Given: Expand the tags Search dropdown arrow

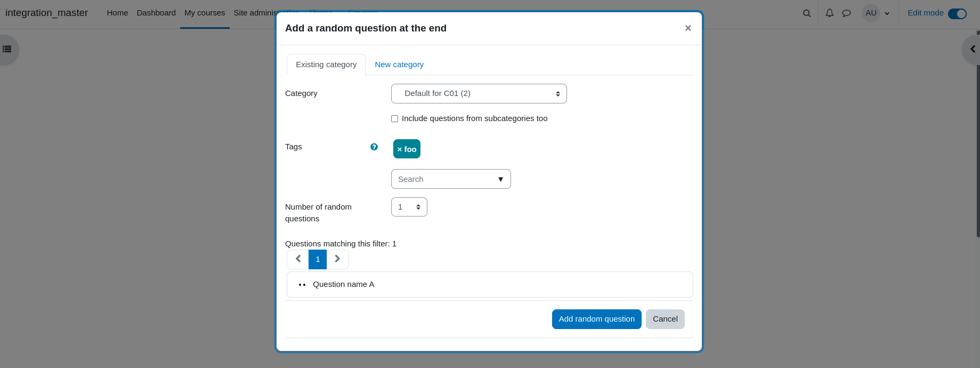Looking at the screenshot, I should pyautogui.click(x=500, y=179).
